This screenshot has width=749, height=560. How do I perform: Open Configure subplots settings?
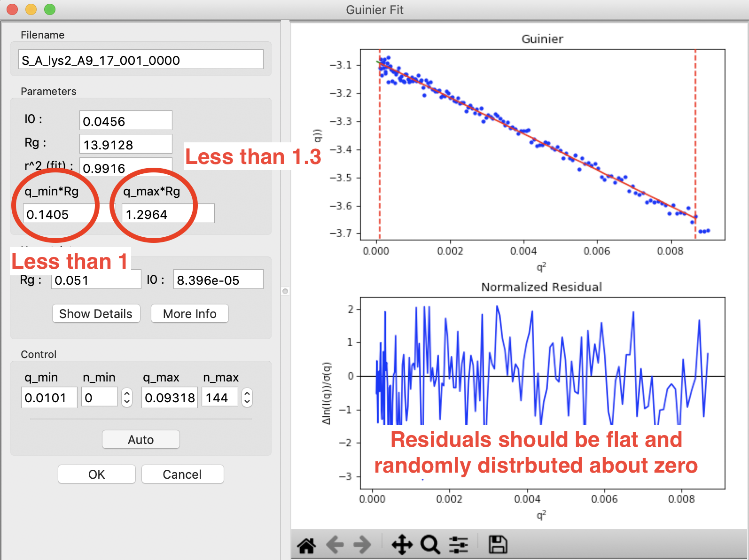point(459,545)
